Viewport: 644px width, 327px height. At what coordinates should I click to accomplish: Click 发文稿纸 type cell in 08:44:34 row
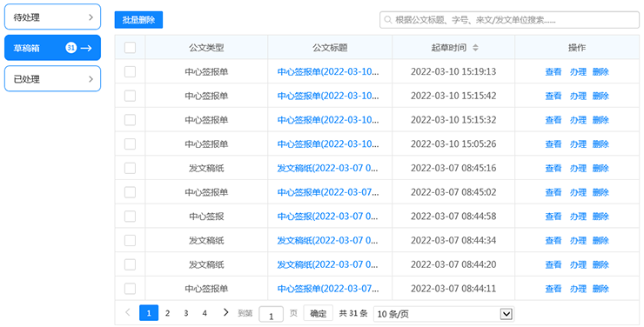pos(206,240)
